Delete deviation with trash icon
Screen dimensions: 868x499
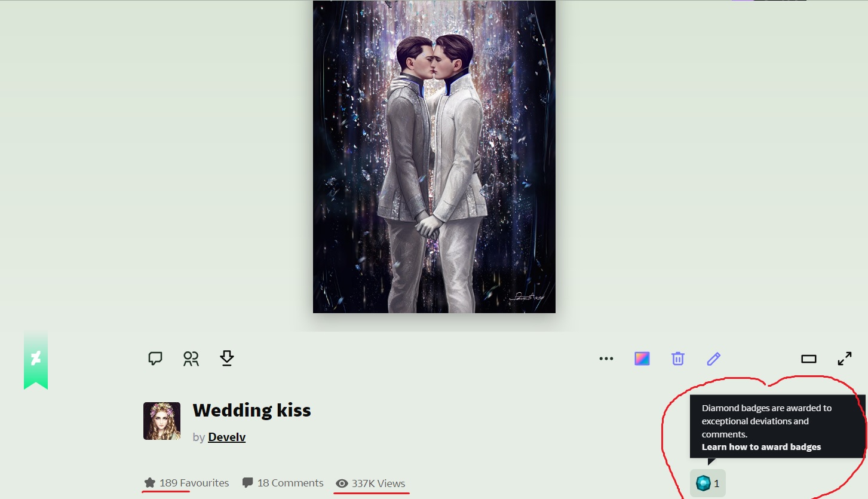(677, 359)
